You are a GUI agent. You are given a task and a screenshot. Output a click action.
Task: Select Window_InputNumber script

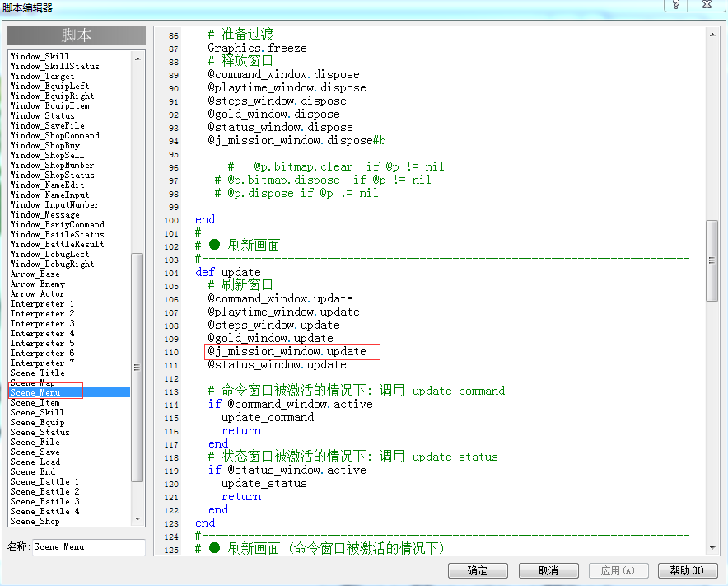pos(55,204)
